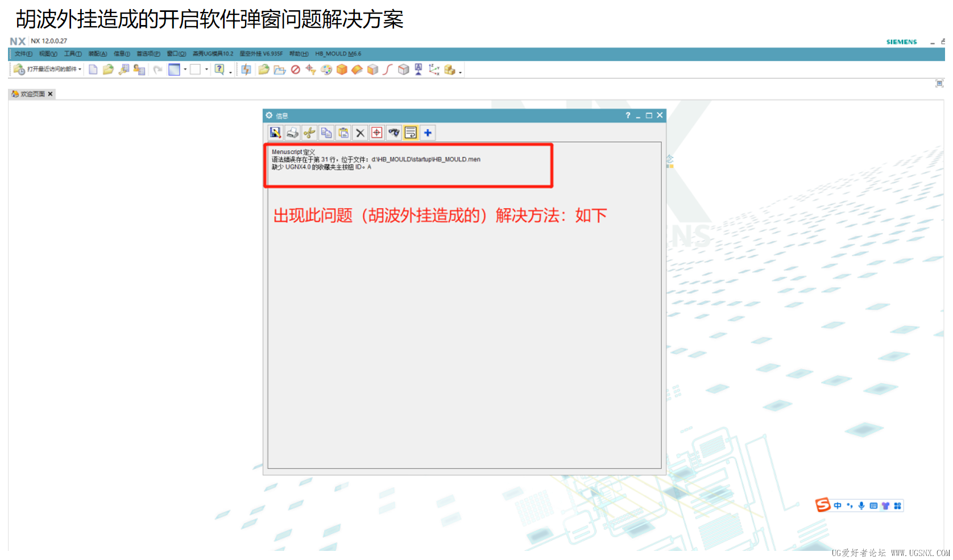Click the Open folder icon beside New

(x=108, y=69)
